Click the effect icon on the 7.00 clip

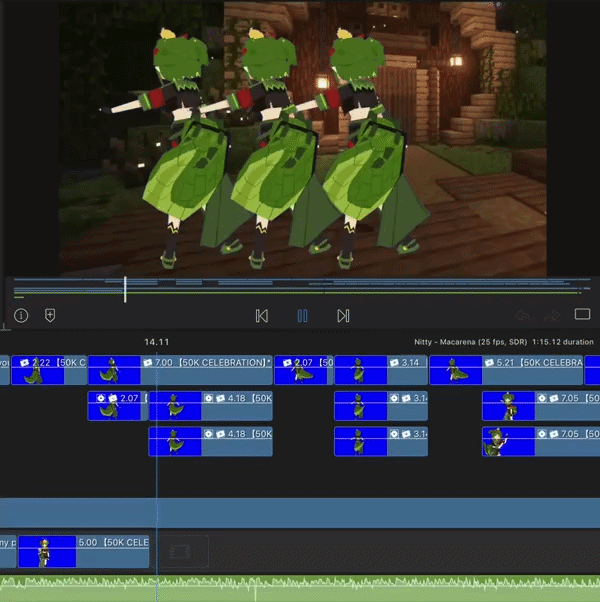(148, 362)
